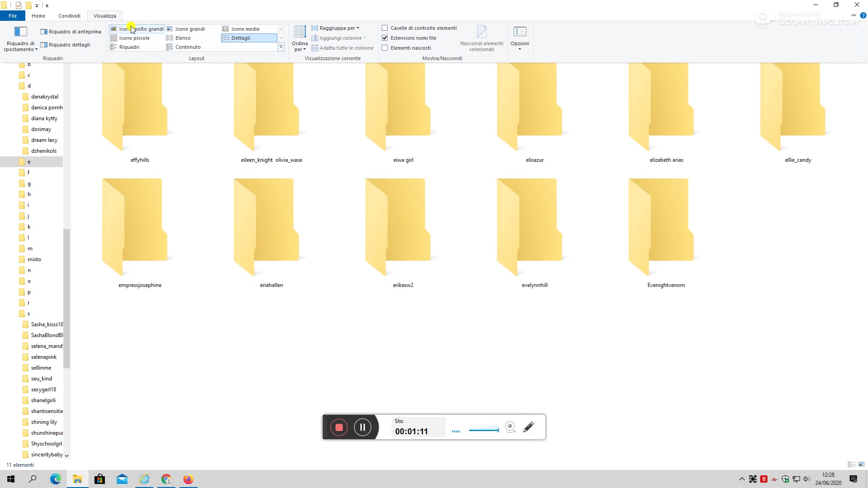868x488 pixels.
Task: Stop recording with the red stop button
Action: pyautogui.click(x=339, y=427)
